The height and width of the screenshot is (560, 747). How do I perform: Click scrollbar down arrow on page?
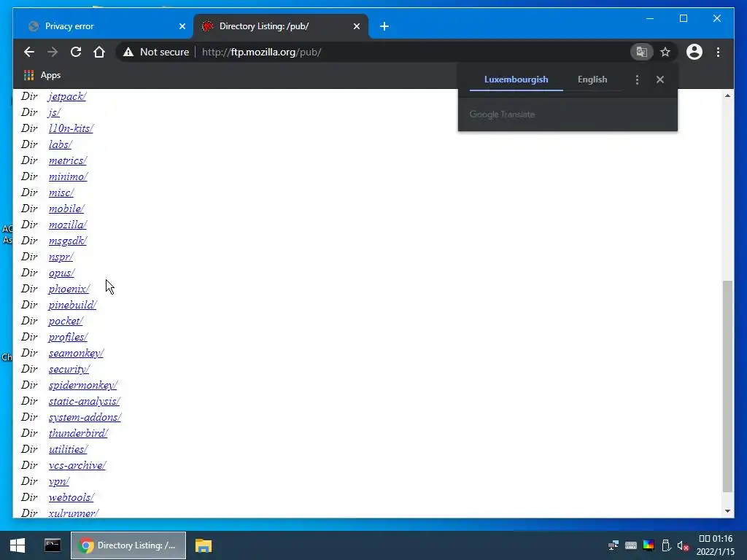coord(727,511)
